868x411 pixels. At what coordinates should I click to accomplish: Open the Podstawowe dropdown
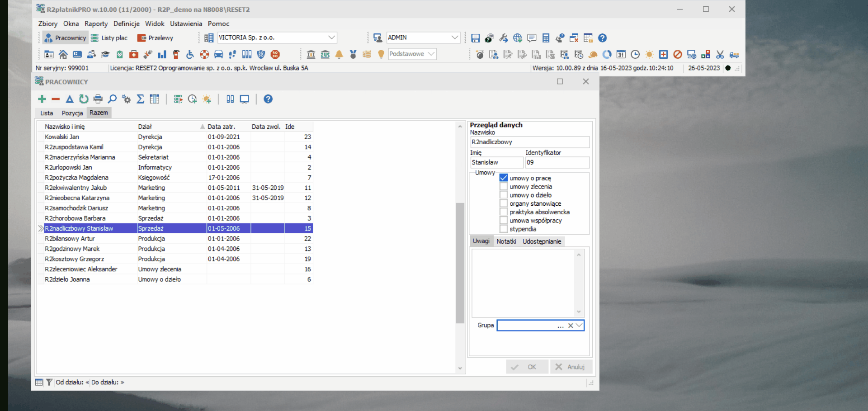tap(431, 54)
